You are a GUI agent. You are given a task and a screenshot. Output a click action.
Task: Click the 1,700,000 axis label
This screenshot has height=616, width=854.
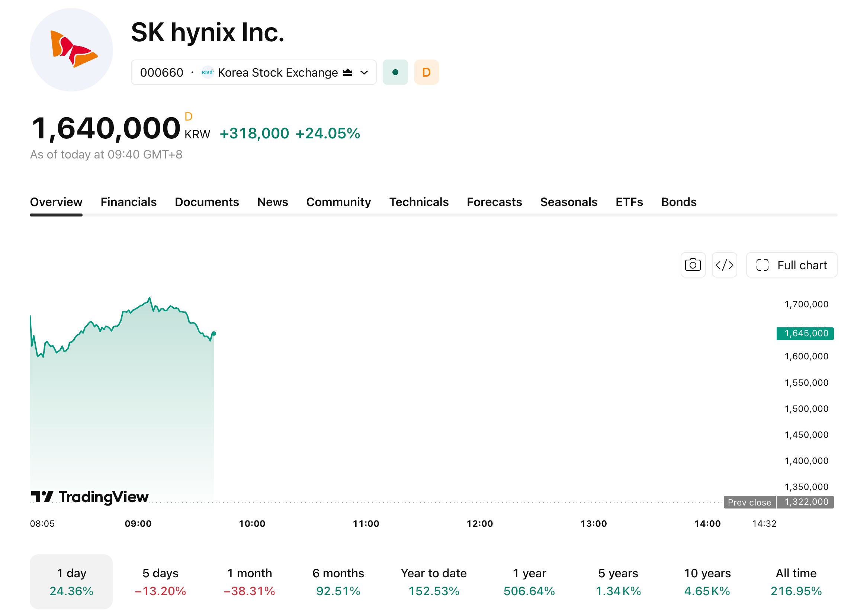coord(806,304)
